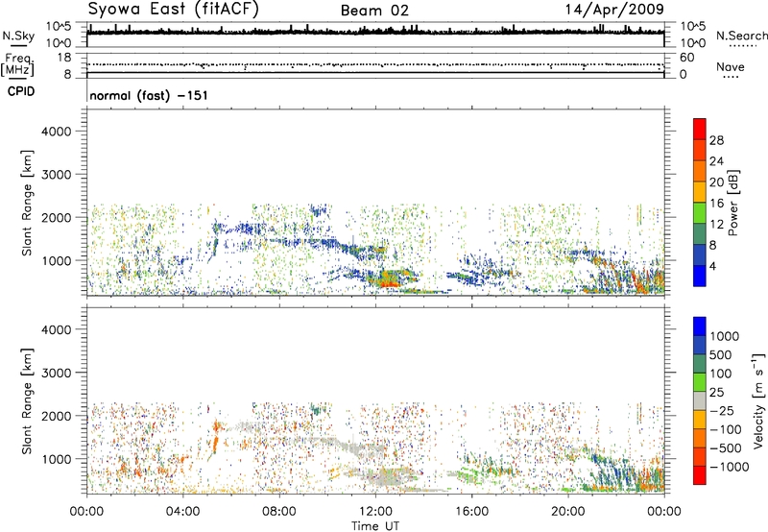This screenshot has width=768, height=532.
Task: Click the "Power [dB]" colorbar title
Action: click(x=732, y=203)
